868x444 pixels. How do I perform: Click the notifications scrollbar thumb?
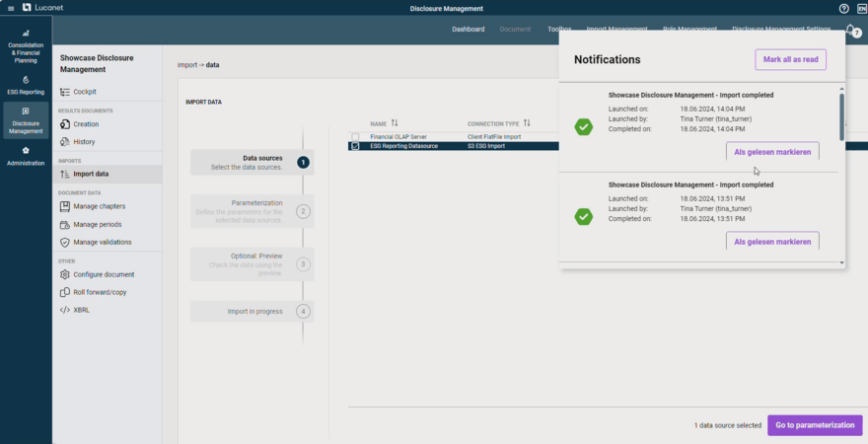tap(842, 116)
